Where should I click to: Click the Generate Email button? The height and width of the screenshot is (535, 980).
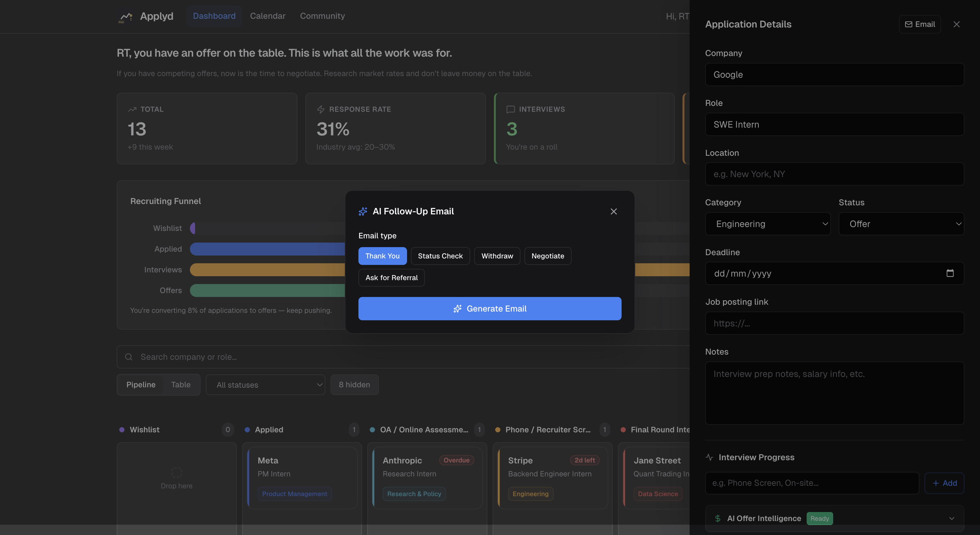coord(490,308)
